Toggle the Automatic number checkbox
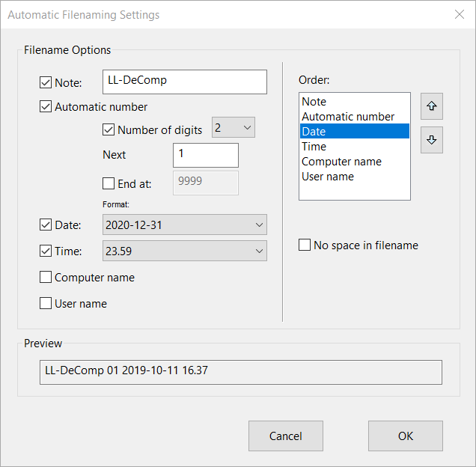 46,106
